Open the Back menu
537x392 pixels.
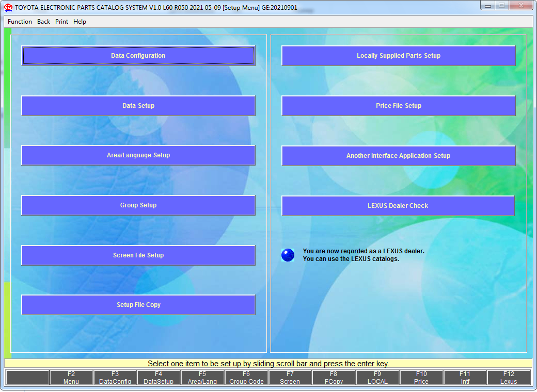tap(43, 22)
